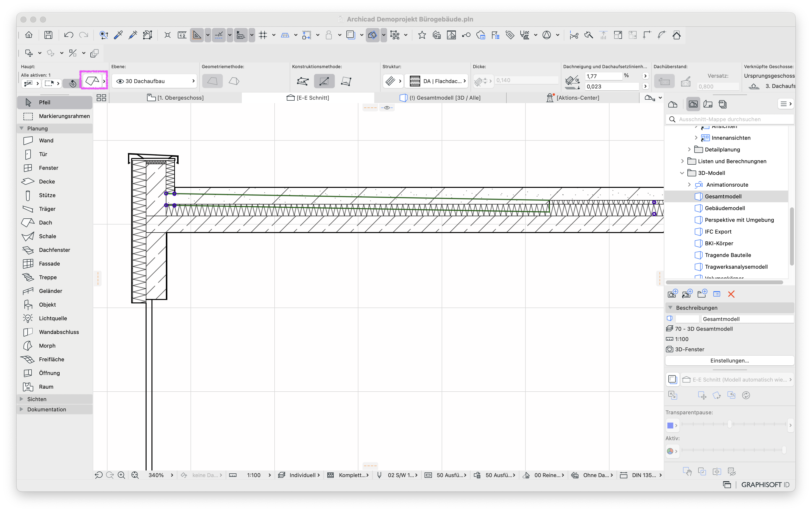Select the third construction method icon
The height and width of the screenshot is (512, 812).
(x=346, y=81)
